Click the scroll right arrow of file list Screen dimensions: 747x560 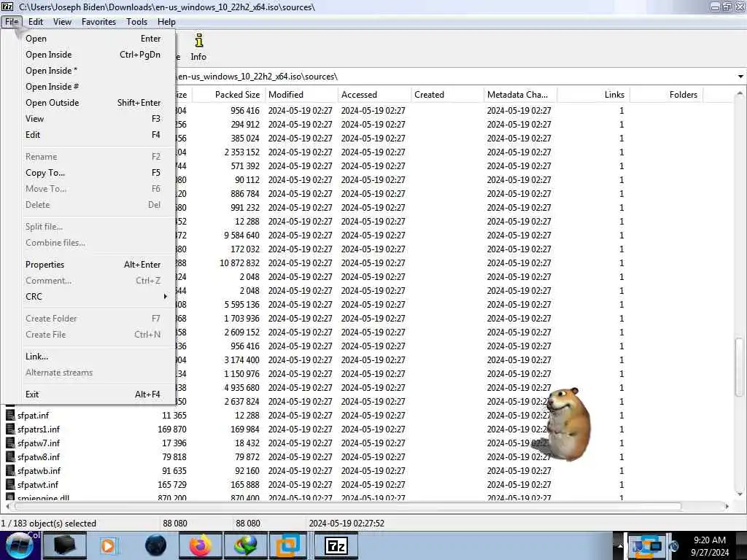pyautogui.click(x=727, y=506)
